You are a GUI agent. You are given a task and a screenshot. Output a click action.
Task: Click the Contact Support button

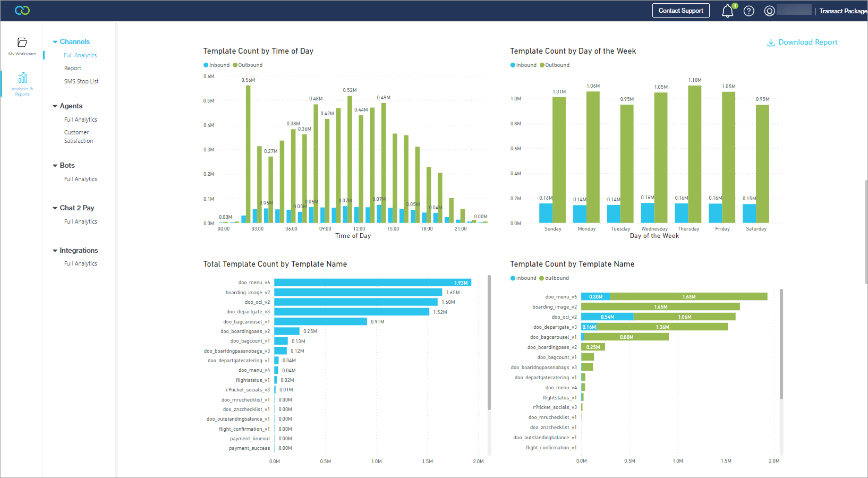tap(680, 11)
